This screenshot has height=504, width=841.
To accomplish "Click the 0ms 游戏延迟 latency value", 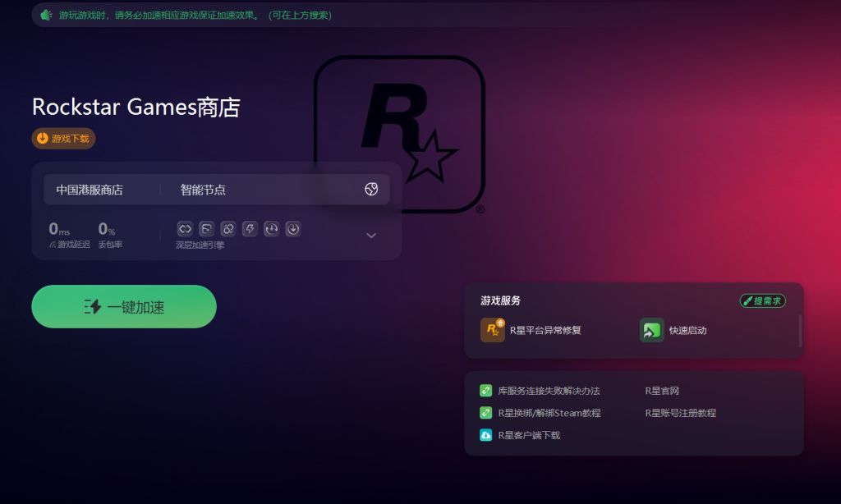I will click(x=59, y=230).
